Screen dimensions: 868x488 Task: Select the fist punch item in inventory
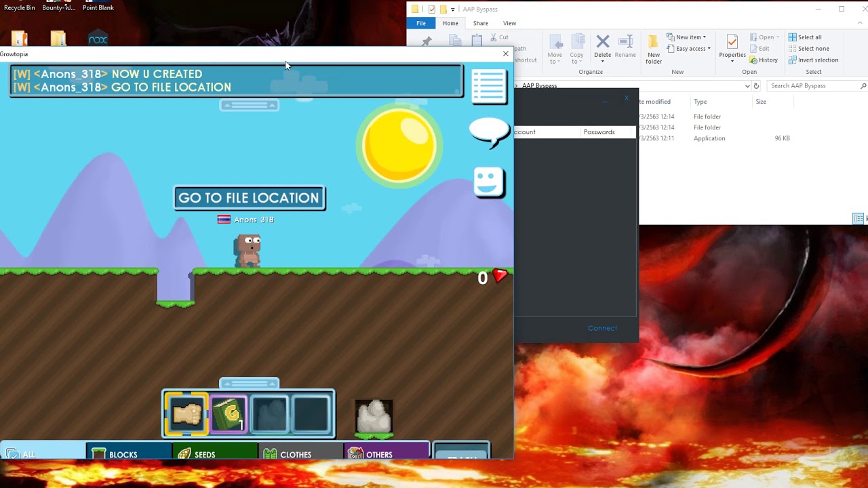coord(186,413)
